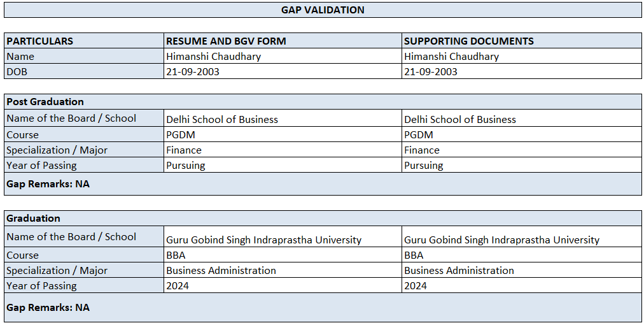Select the DOB value in Supporting Documents column
Viewport: 644px width, 323px height.
click(431, 71)
